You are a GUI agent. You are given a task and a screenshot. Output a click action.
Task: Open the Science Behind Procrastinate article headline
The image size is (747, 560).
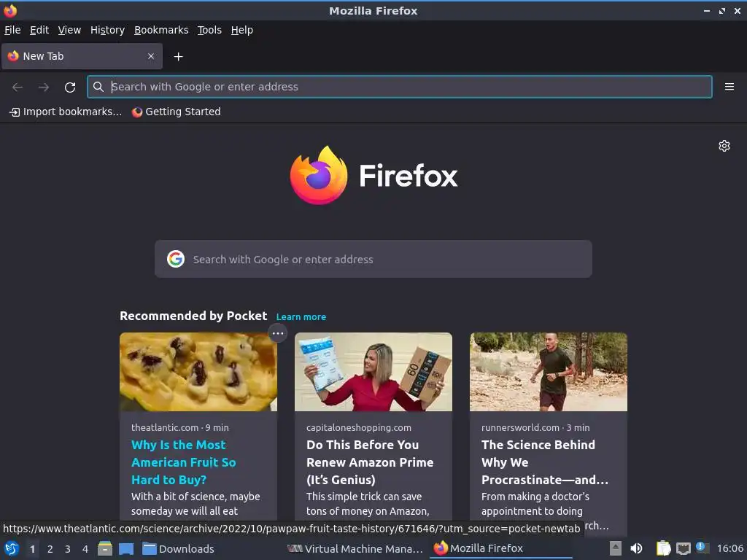tap(544, 462)
